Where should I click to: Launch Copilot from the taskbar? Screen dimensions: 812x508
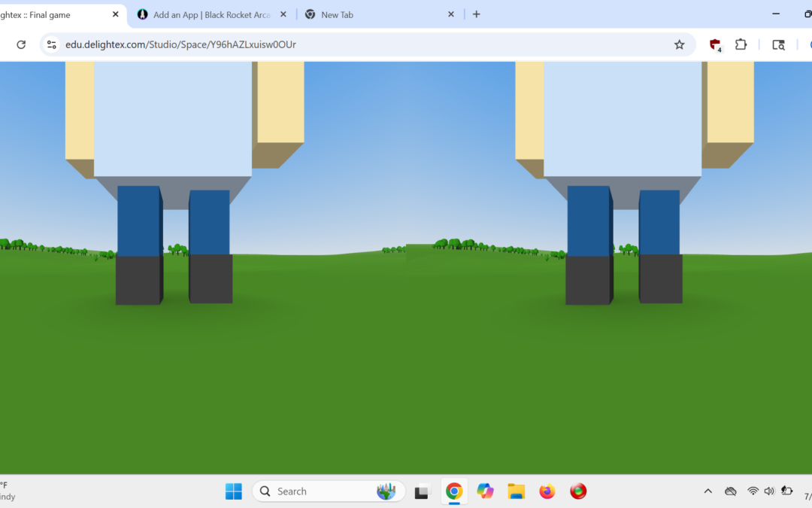[x=485, y=491]
